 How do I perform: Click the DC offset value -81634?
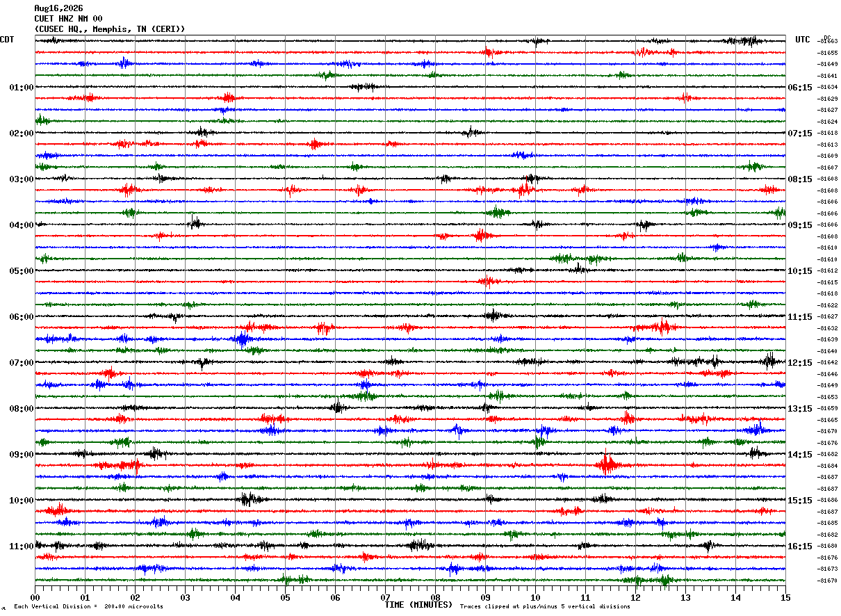[x=828, y=88]
